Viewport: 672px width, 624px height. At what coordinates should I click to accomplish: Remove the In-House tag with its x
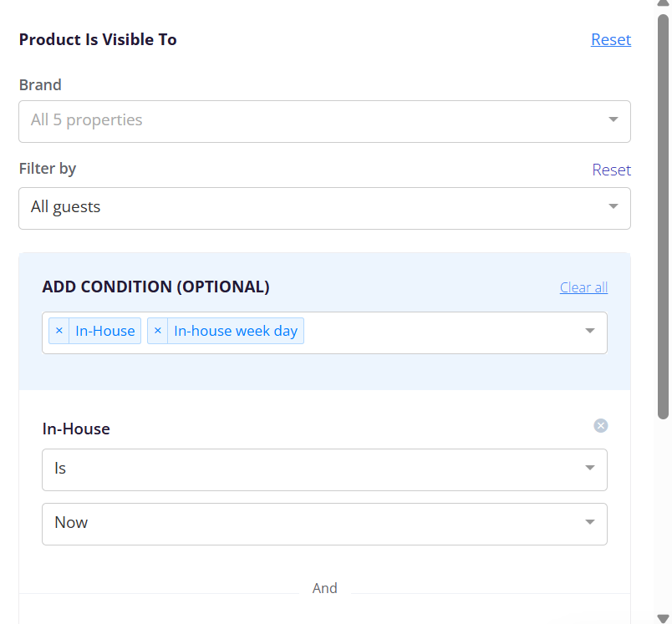coord(59,331)
